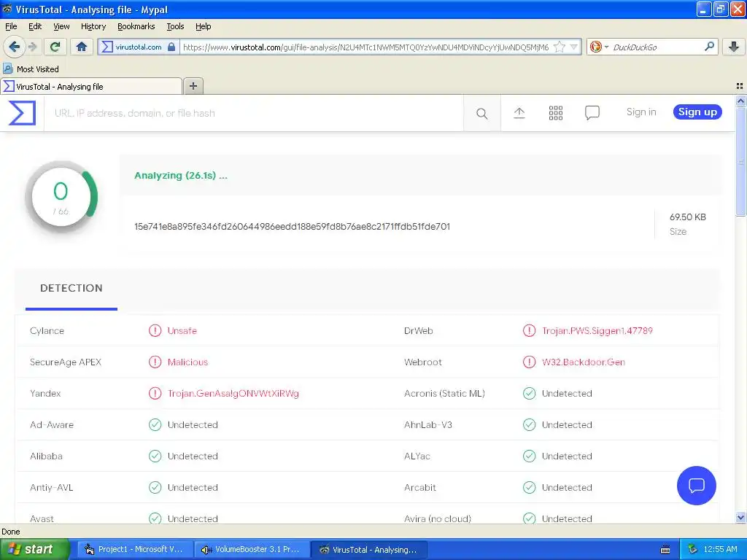Open the URL history dropdown arrow
The width and height of the screenshot is (747, 560).
point(574,47)
